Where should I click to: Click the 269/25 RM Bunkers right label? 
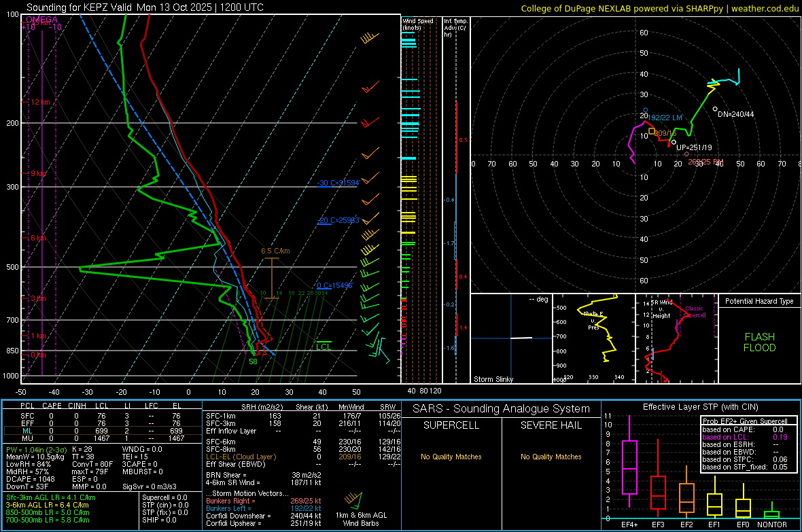click(706, 162)
